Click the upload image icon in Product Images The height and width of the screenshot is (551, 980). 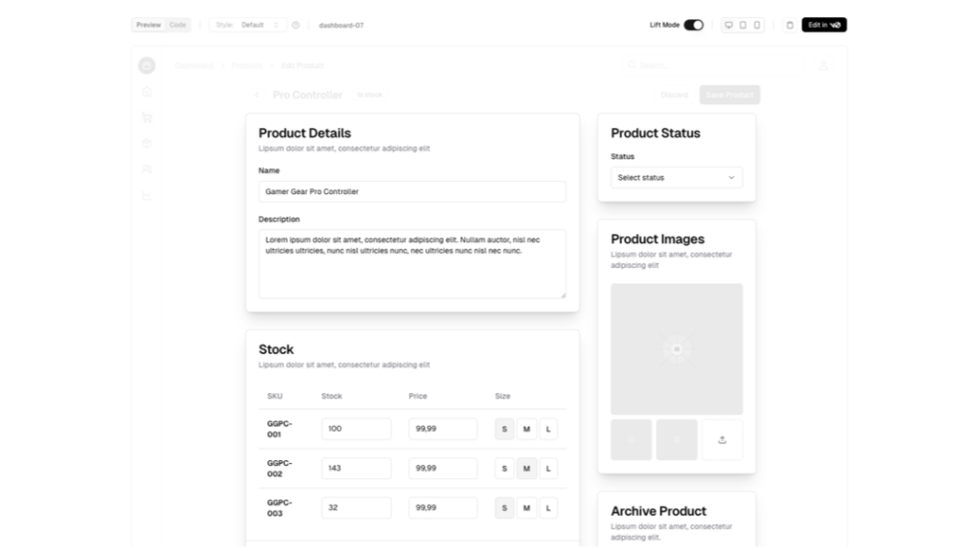click(x=722, y=440)
